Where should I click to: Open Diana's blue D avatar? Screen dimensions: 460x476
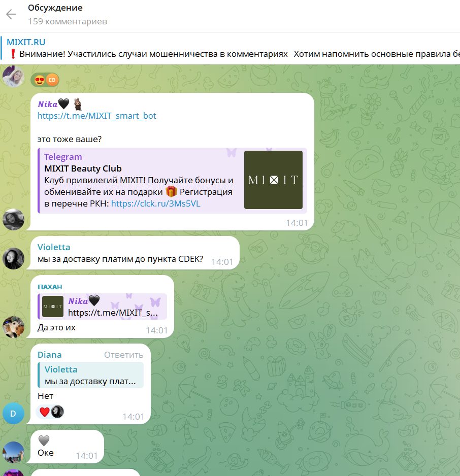[13, 413]
